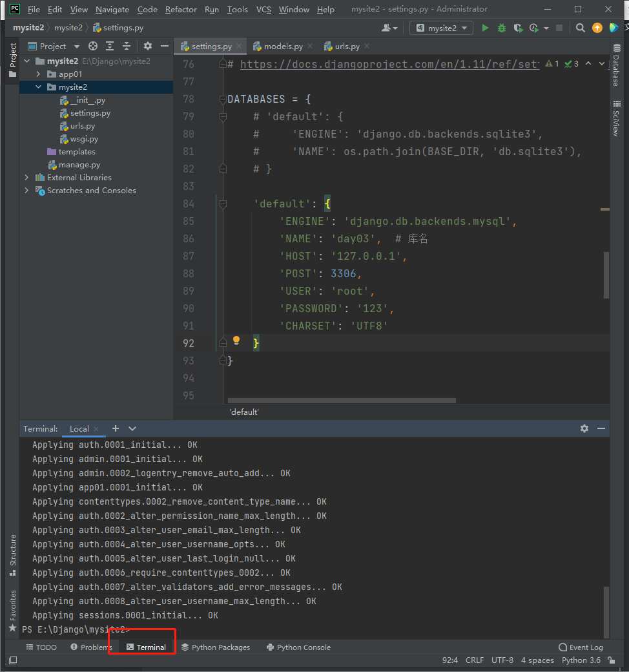Image resolution: width=629 pixels, height=672 pixels.
Task: Close the models.py tab
Action: click(x=310, y=46)
